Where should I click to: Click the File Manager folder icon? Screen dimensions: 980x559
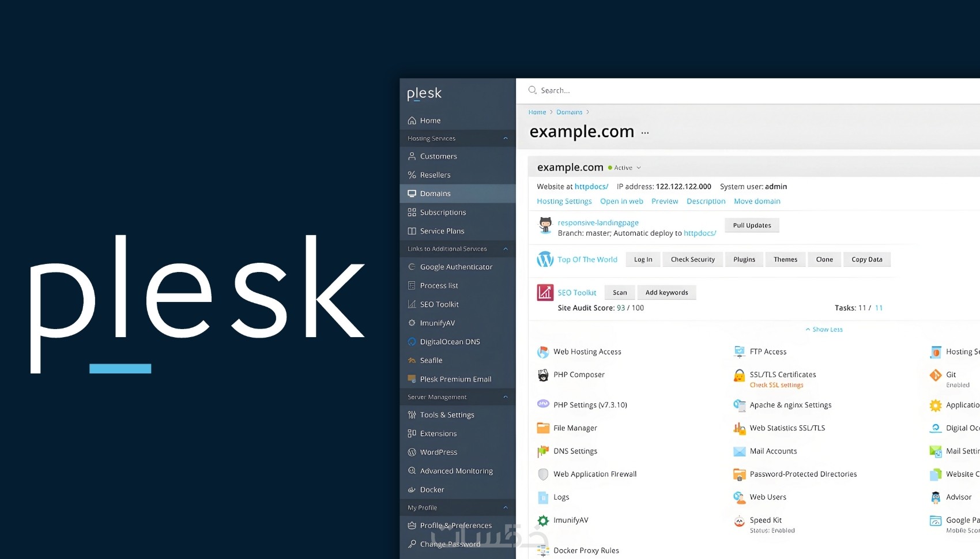(x=543, y=428)
